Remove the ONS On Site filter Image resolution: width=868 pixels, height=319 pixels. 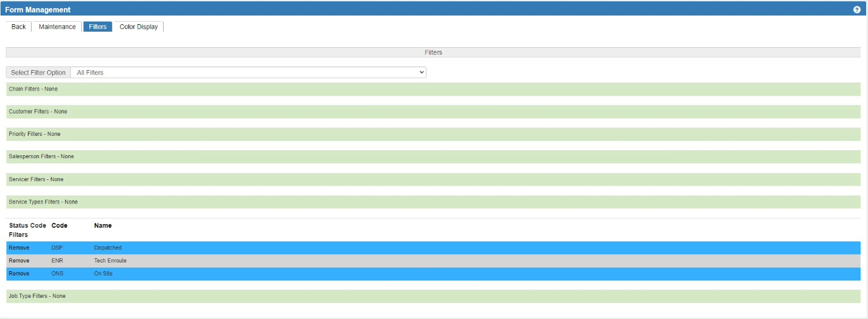click(x=19, y=274)
